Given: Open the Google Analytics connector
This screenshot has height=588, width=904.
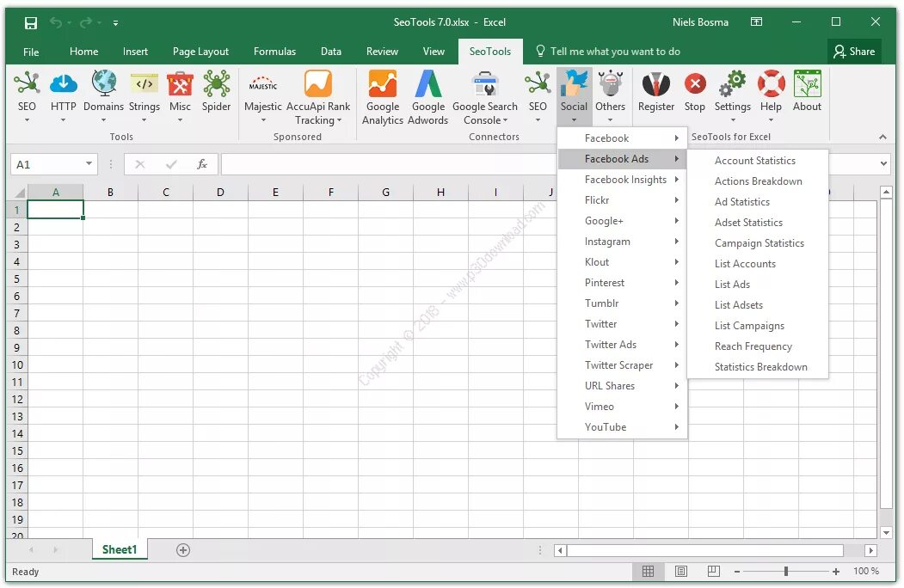Looking at the screenshot, I should tap(383, 97).
